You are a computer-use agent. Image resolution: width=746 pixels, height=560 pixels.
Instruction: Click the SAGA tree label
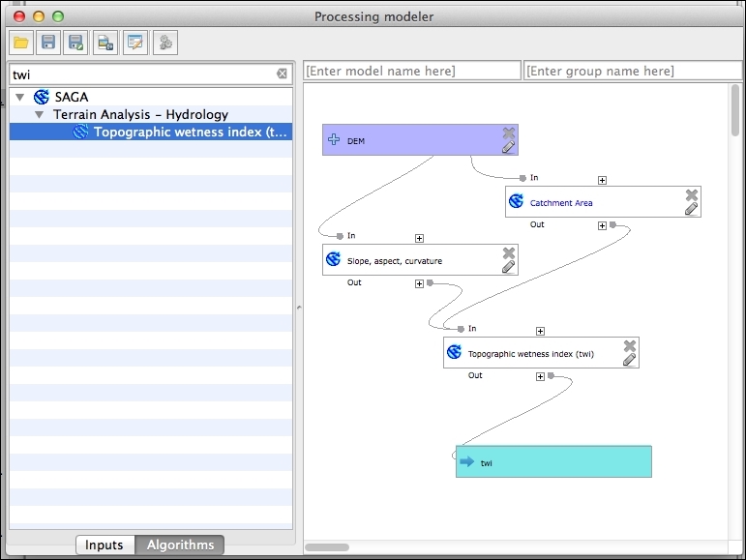[x=72, y=97]
